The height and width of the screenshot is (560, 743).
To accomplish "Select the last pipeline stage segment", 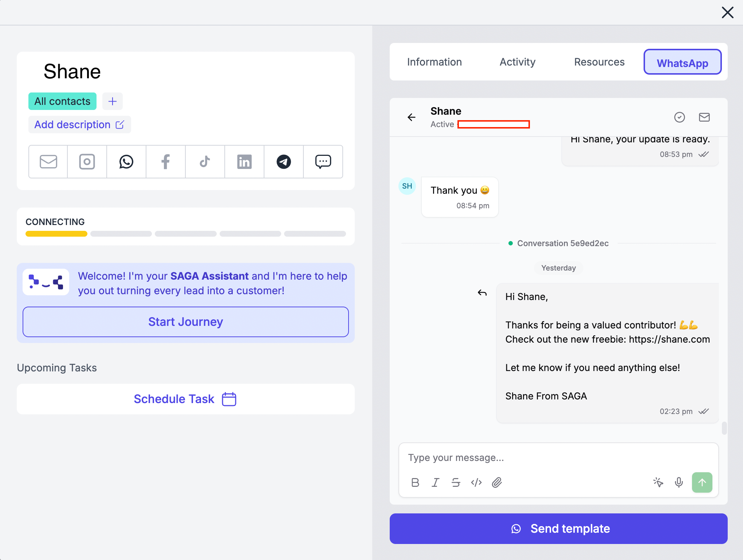I will pos(315,234).
